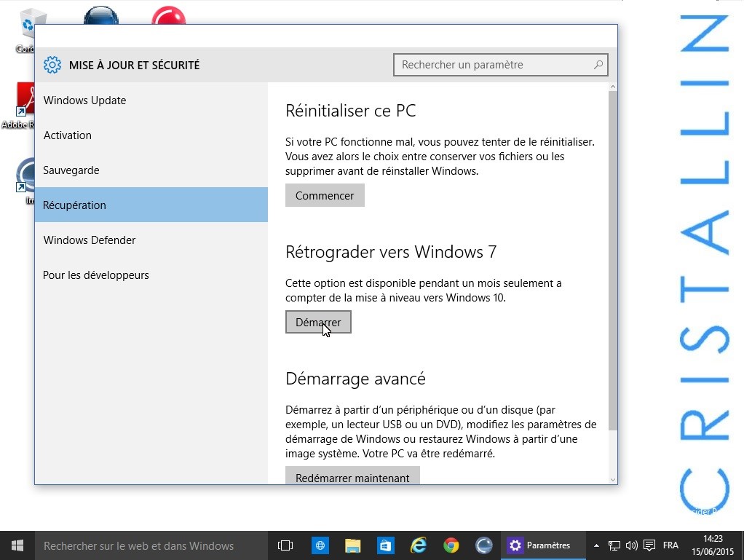Click the Rétrograder vers Windows 7 heading
Viewport: 744px width, 560px height.
point(391,252)
